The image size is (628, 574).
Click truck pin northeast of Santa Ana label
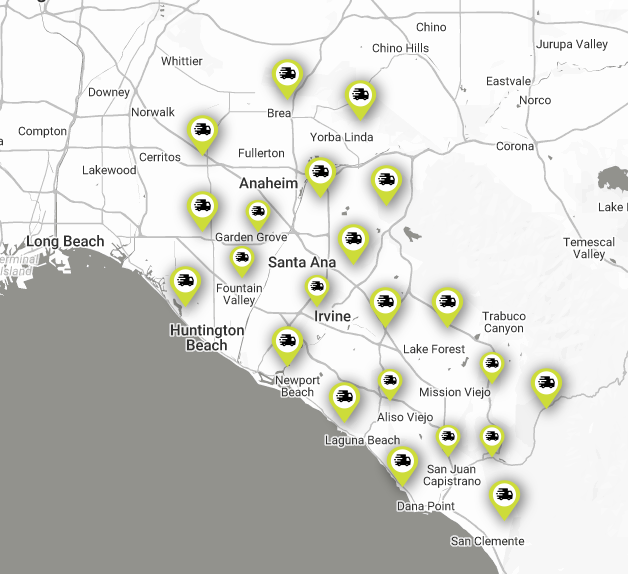pyautogui.click(x=352, y=240)
